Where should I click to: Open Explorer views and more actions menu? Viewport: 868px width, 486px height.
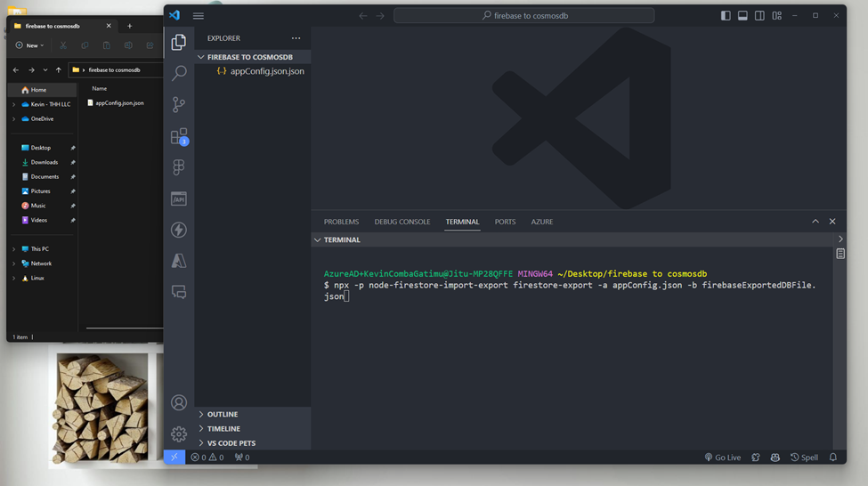(296, 38)
